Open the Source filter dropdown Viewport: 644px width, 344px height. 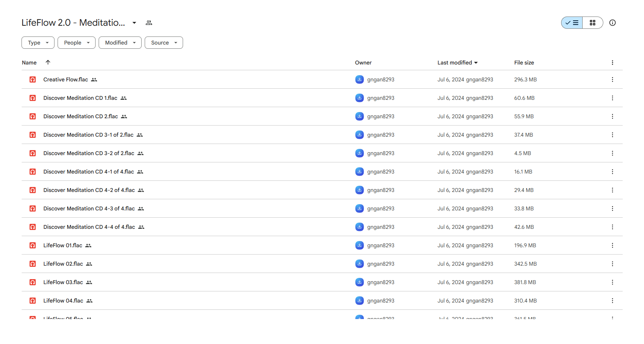[x=164, y=43]
